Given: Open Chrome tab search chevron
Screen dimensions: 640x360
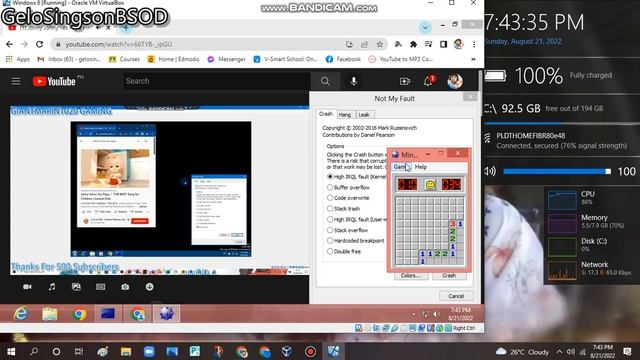Looking at the screenshot, I should [x=425, y=27].
